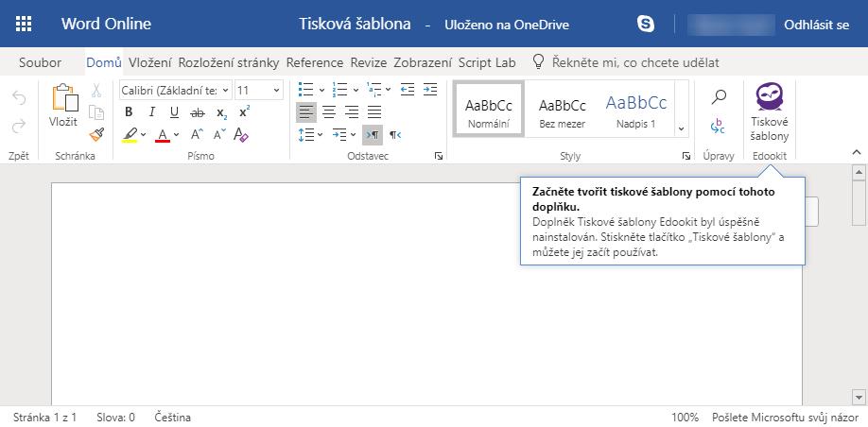The width and height of the screenshot is (868, 427).
Task: Click the line spacing icon
Action: pyautogui.click(x=306, y=135)
